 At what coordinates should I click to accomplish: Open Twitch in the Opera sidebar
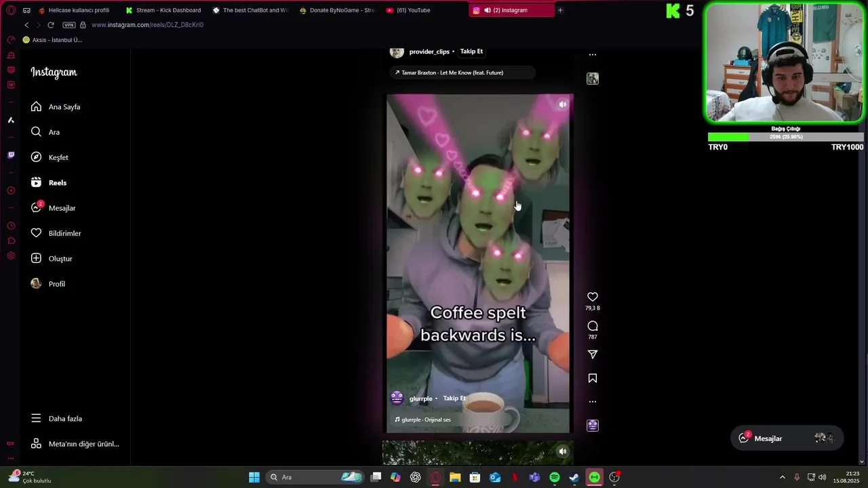pyautogui.click(x=11, y=155)
